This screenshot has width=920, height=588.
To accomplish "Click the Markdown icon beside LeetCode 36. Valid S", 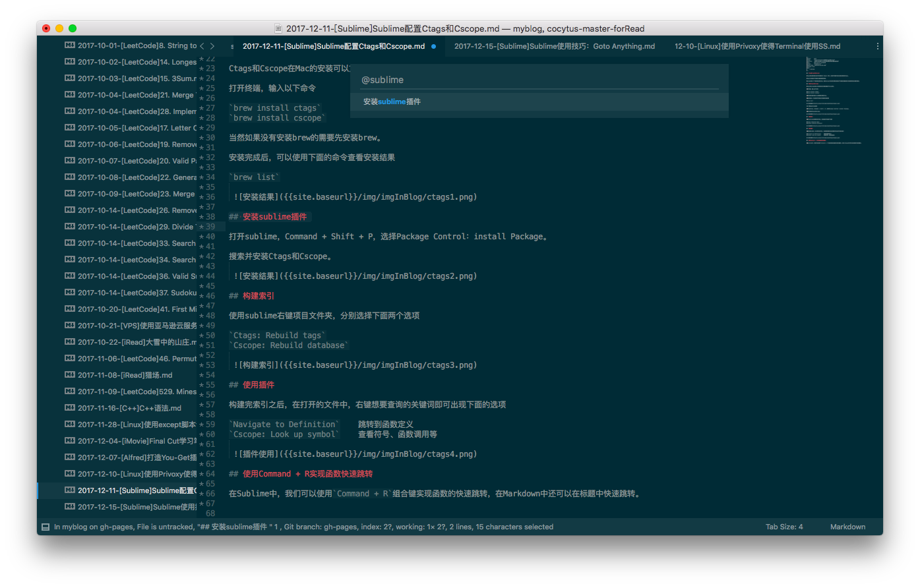I will pyautogui.click(x=69, y=276).
